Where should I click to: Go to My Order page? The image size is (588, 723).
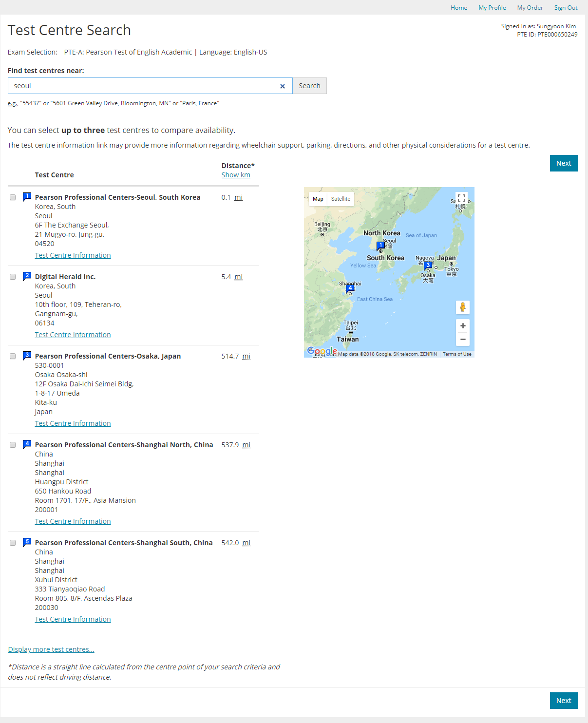(530, 8)
